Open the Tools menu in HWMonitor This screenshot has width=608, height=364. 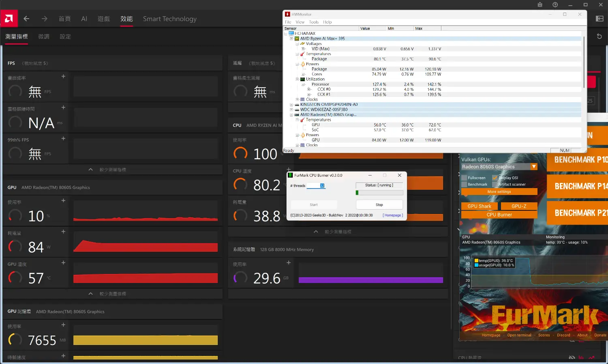point(314,22)
